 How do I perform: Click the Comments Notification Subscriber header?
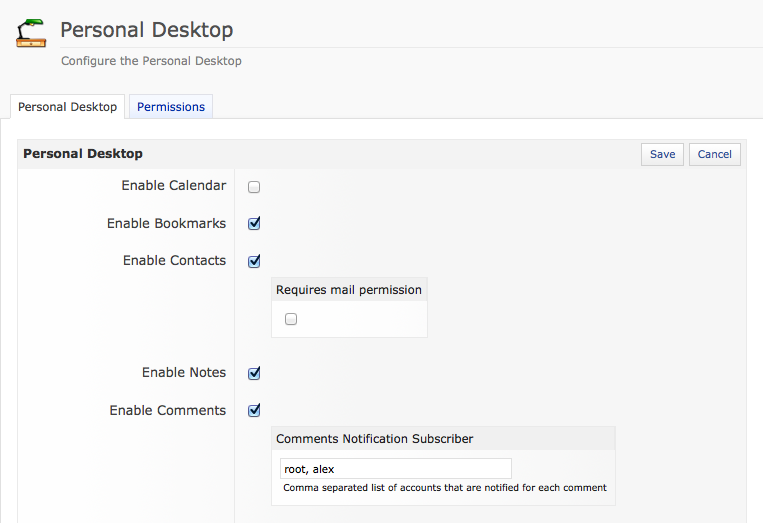pos(374,439)
